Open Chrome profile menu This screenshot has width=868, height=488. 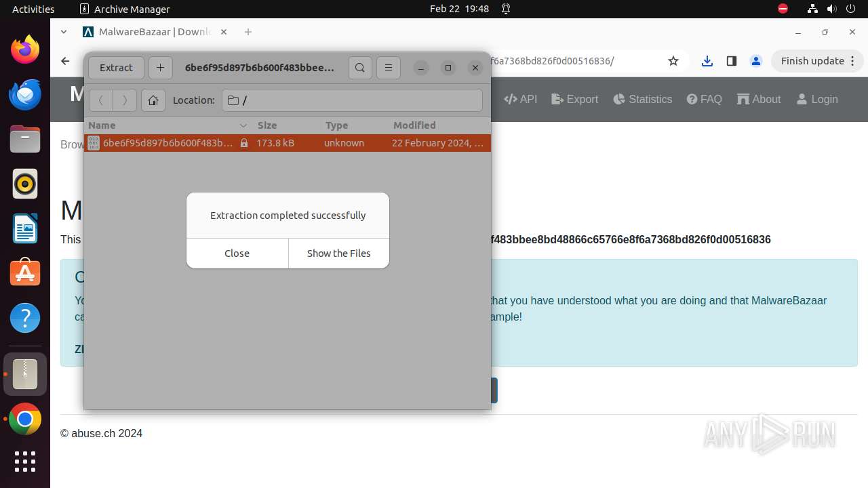click(x=756, y=61)
